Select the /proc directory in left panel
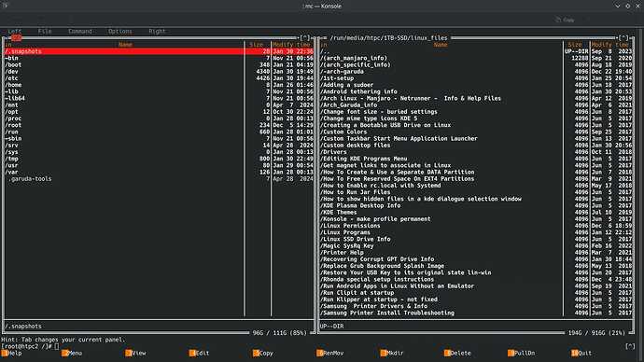This screenshot has height=362, width=644. point(159,118)
